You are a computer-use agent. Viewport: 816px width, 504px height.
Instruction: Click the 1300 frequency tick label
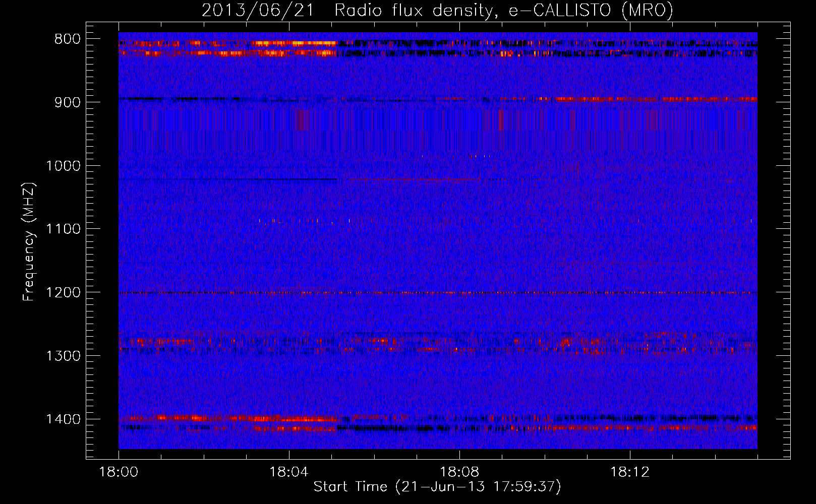[63, 356]
